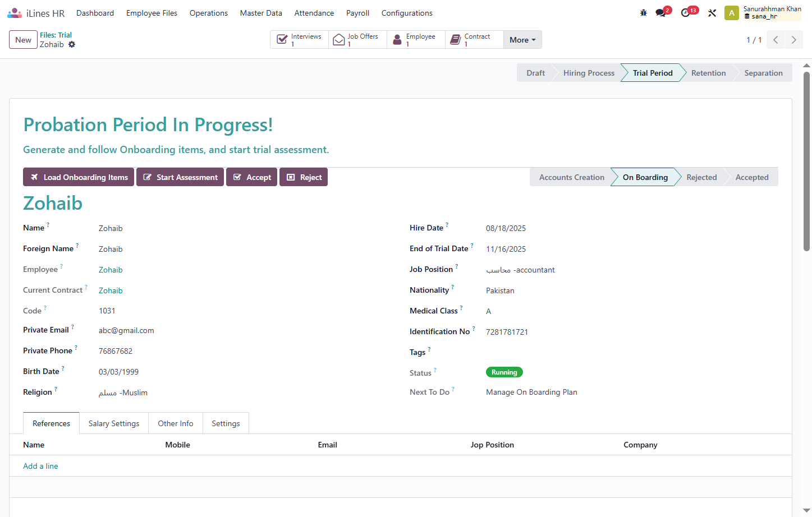Open the Employee Files menu
This screenshot has height=517, width=812.
click(x=152, y=13)
